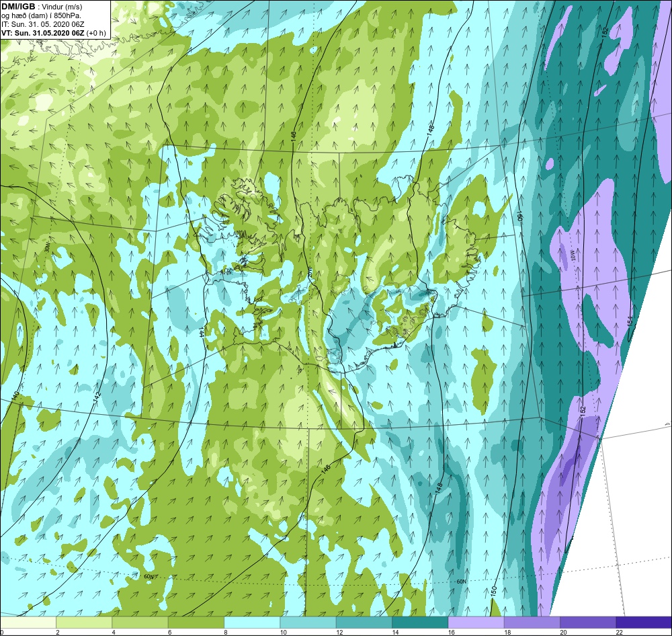Select the medium purple 18–20 m/s legend swatch
Image resolution: width=672 pixels, height=636 pixels.
[x=532, y=622]
